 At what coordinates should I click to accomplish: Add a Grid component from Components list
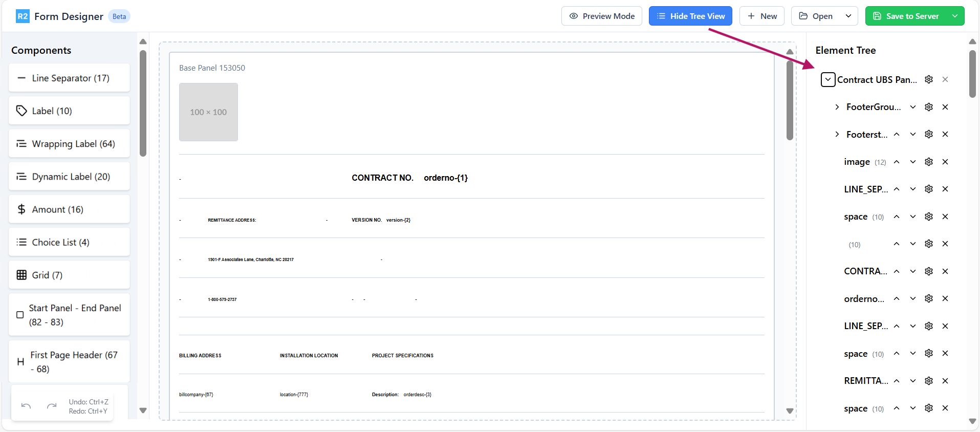coord(69,275)
